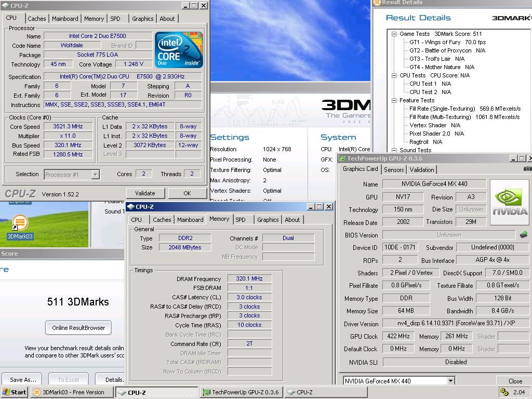Image resolution: width=532 pixels, height=399 pixels.
Task: Click the NVIDIA SLI Disabled field
Action: coord(456,362)
